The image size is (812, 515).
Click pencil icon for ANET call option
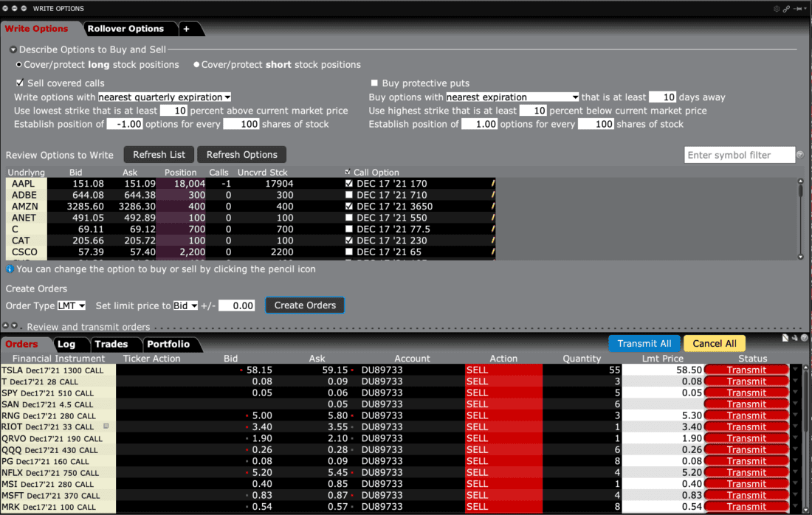click(x=493, y=218)
